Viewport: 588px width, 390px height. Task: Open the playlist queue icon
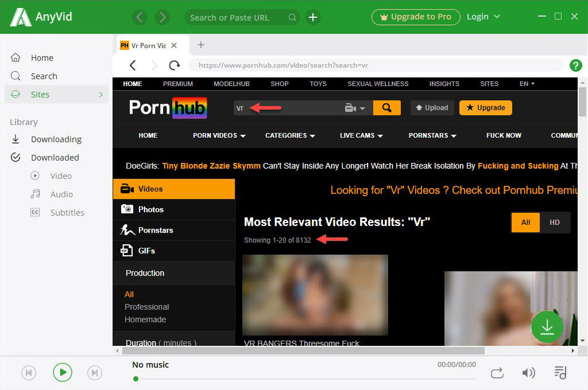coord(560,372)
